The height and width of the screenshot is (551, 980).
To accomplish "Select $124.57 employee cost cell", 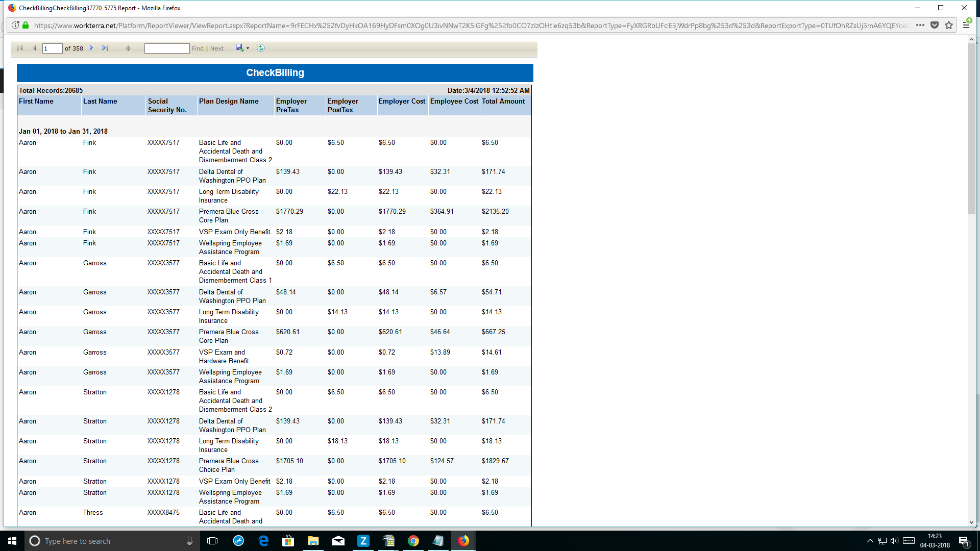I will (x=442, y=461).
